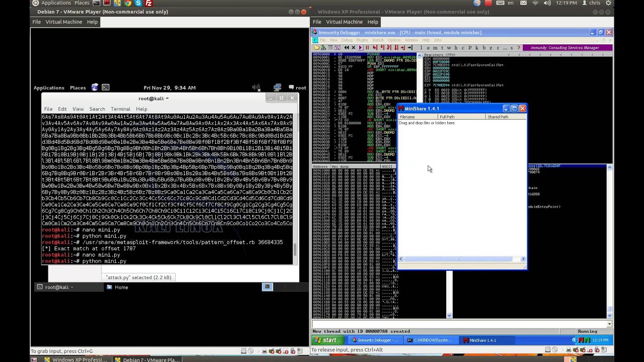Image resolution: width=644 pixels, height=362 pixels.
Task: Open references window with 'r' button
Action: click(x=498, y=48)
